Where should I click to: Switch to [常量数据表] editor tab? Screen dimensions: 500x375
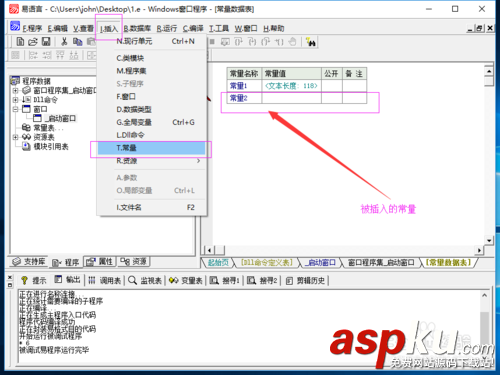click(x=448, y=263)
